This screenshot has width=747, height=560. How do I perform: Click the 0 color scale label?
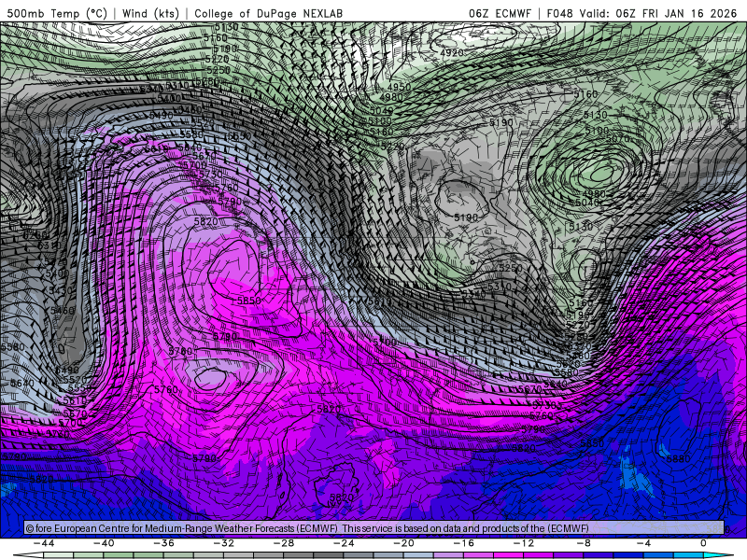pos(704,543)
